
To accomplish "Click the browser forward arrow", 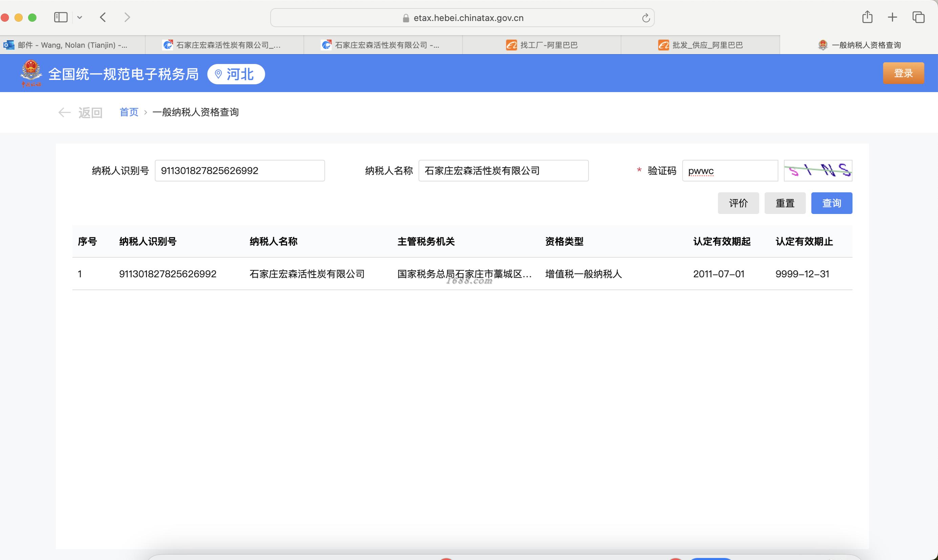I will [127, 17].
